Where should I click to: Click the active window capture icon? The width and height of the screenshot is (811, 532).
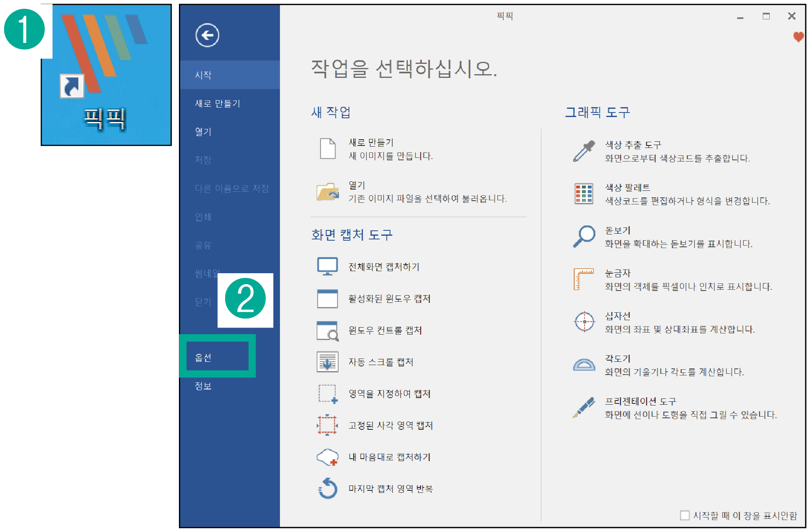point(327,298)
